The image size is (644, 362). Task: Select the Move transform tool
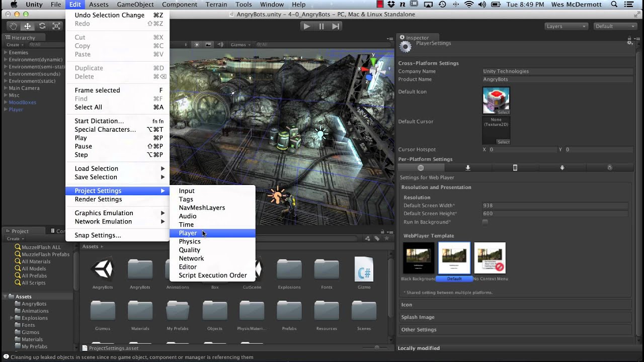[x=28, y=26]
